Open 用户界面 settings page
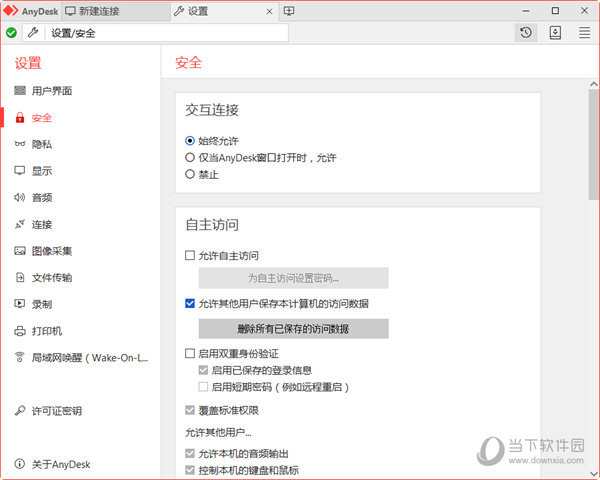 coord(52,91)
